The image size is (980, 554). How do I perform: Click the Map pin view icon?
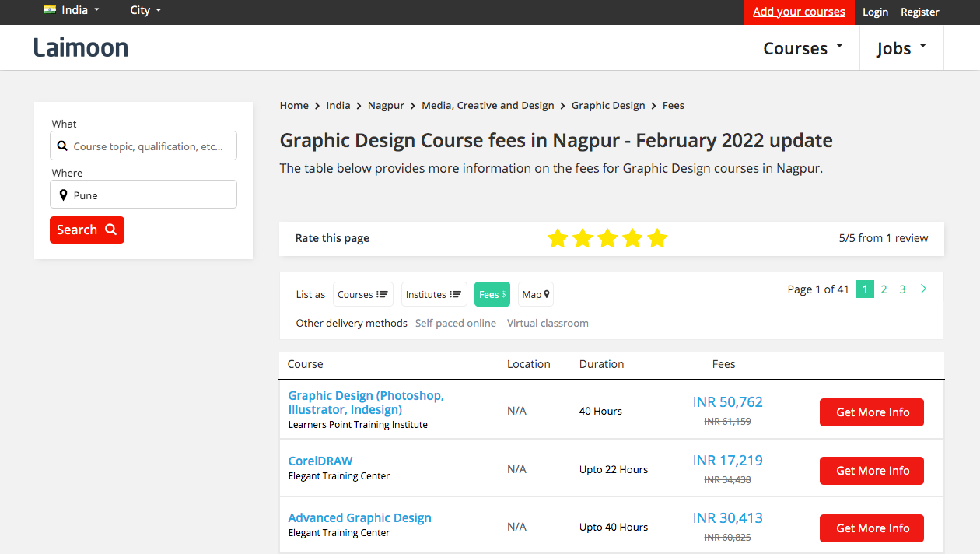[544, 294]
